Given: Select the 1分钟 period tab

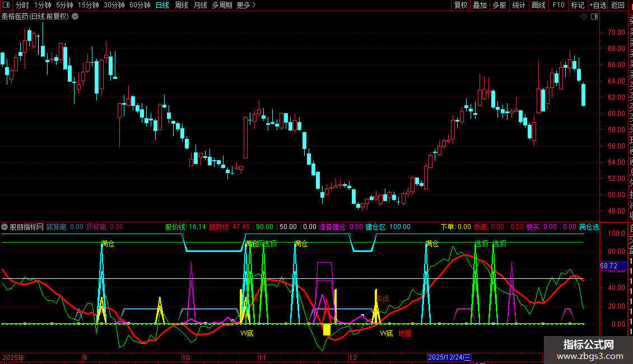Looking at the screenshot, I should pyautogui.click(x=43, y=5).
